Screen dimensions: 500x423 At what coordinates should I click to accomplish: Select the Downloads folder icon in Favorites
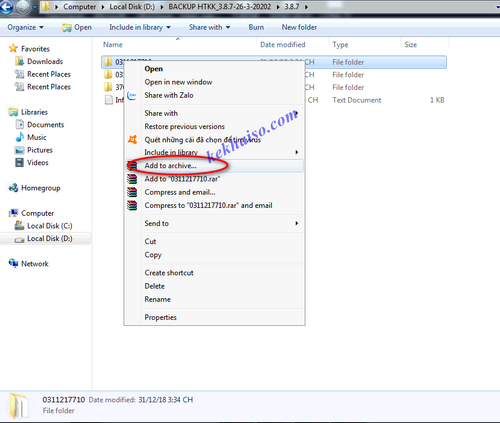click(20, 61)
